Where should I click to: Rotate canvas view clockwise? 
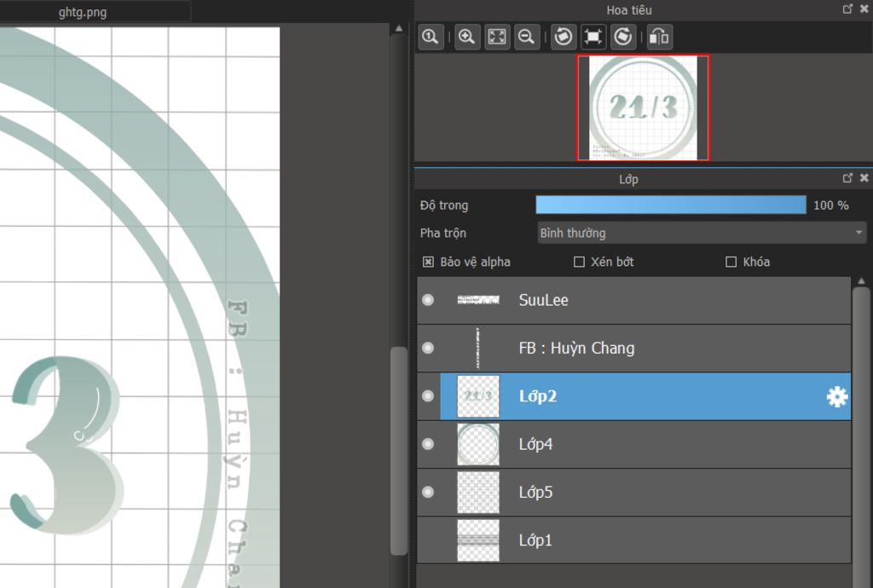623,37
